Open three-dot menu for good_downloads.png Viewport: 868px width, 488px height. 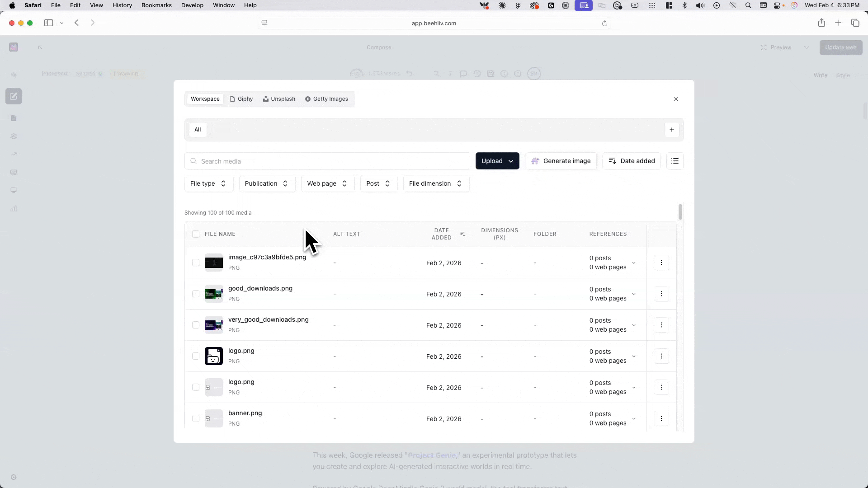tap(661, 294)
